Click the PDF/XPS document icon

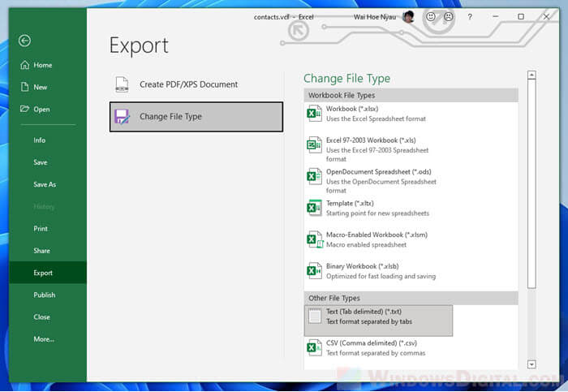pyautogui.click(x=122, y=84)
